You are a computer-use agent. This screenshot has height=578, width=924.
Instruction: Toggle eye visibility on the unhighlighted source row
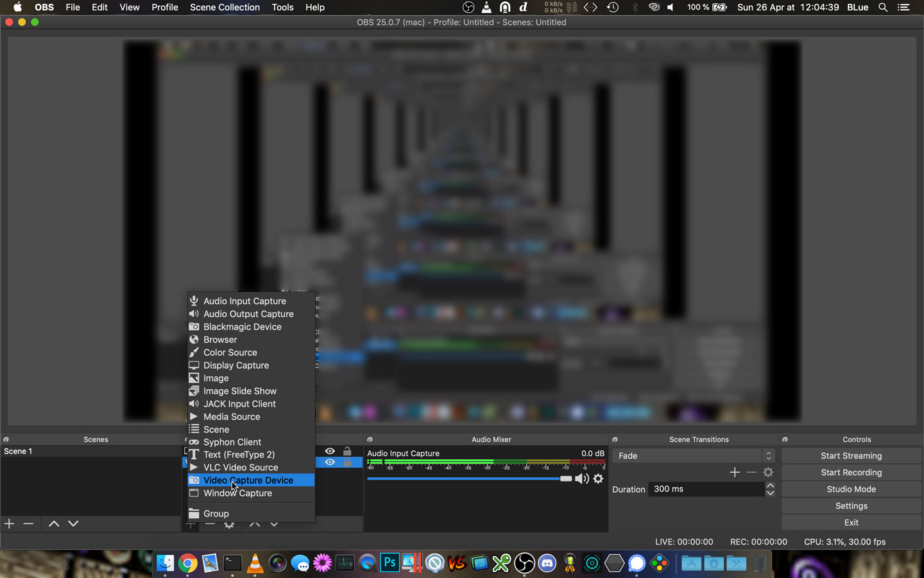(x=330, y=451)
